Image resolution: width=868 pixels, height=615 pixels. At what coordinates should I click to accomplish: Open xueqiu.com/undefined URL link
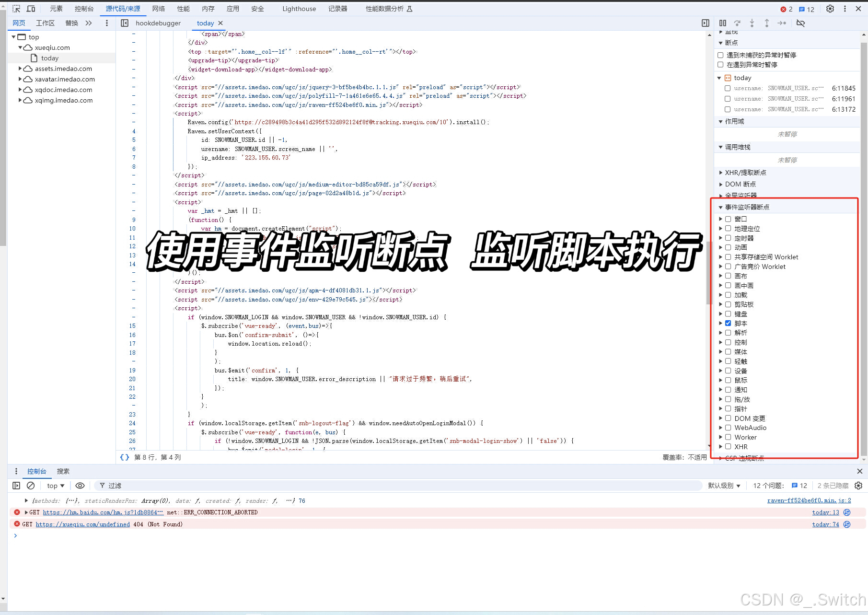tap(83, 524)
